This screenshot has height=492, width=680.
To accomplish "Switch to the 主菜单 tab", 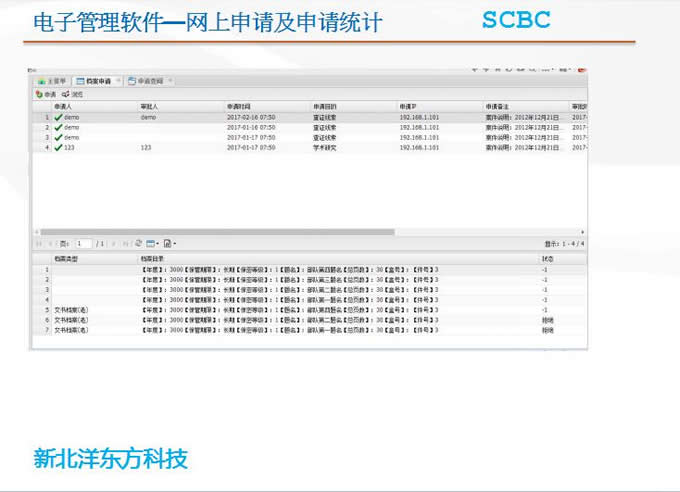I will [52, 81].
